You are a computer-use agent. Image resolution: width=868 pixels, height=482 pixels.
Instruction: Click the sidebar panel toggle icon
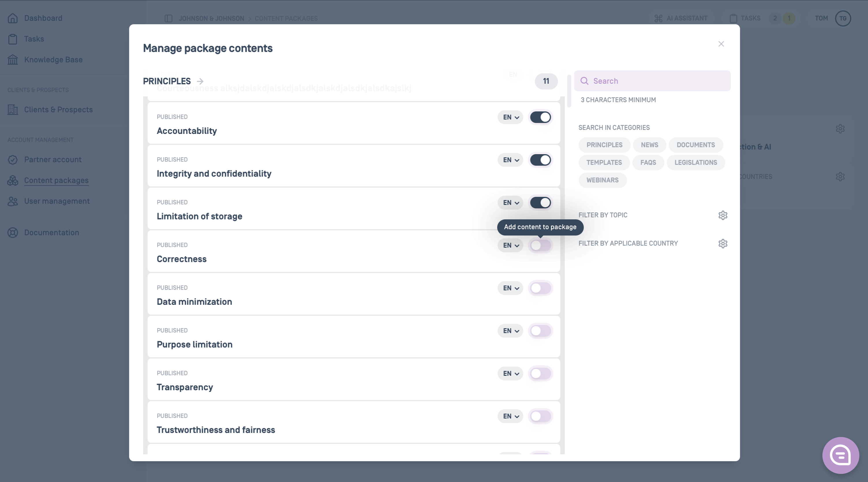[169, 18]
